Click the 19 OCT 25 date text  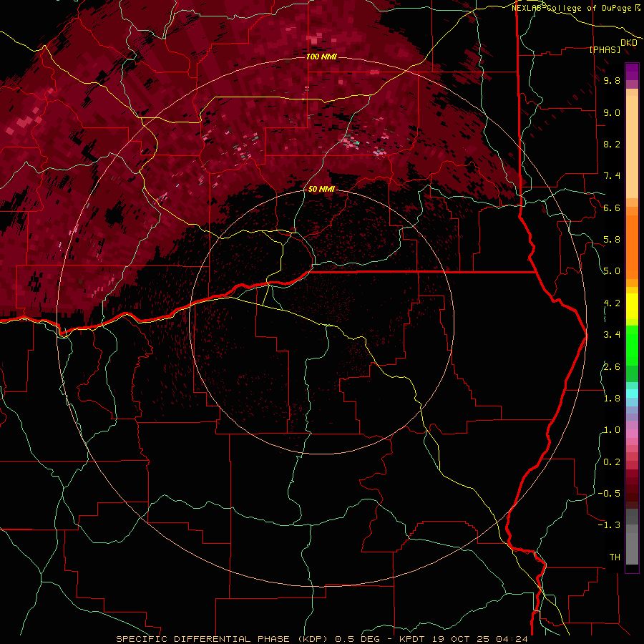462,639
